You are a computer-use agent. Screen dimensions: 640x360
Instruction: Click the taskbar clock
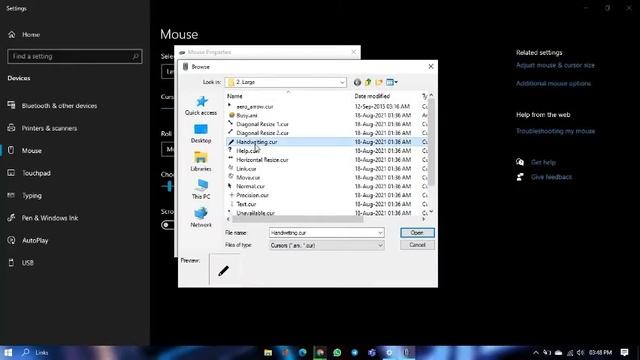tap(600, 353)
